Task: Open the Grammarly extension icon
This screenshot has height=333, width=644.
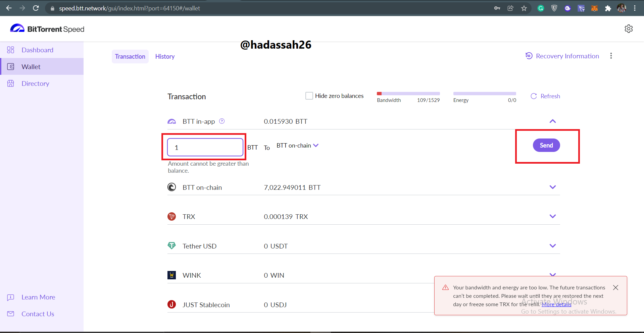Action: [x=541, y=8]
